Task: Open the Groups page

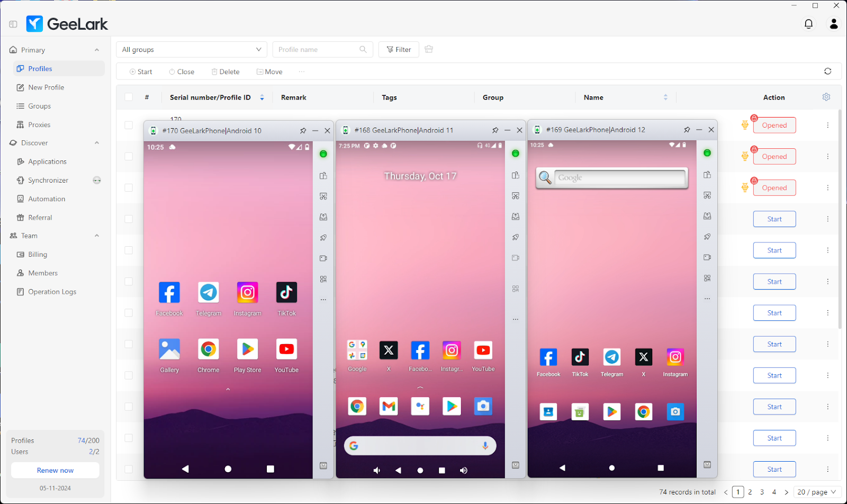Action: click(x=40, y=106)
